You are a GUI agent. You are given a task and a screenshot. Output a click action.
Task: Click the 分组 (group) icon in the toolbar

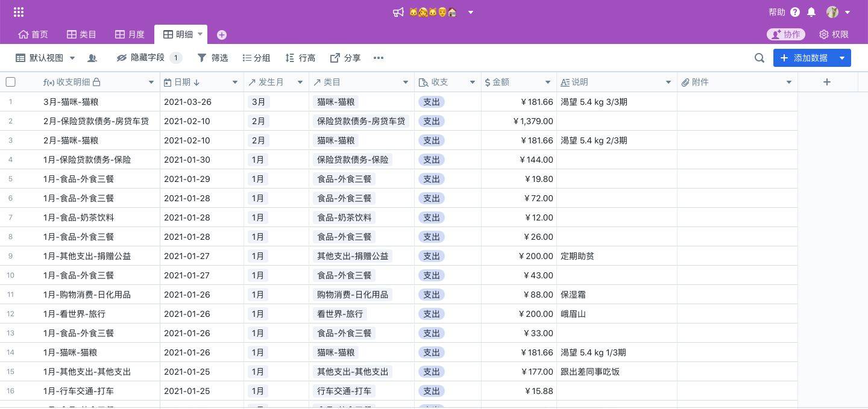256,58
